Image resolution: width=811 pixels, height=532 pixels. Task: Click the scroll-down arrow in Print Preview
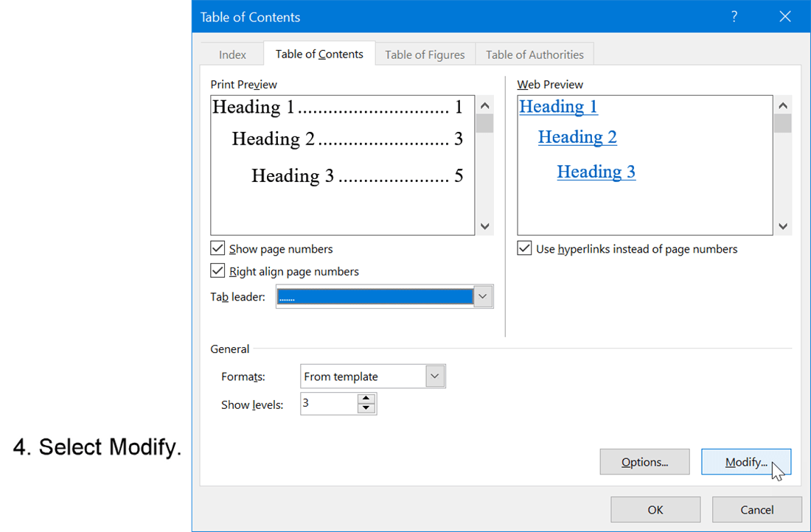[484, 226]
